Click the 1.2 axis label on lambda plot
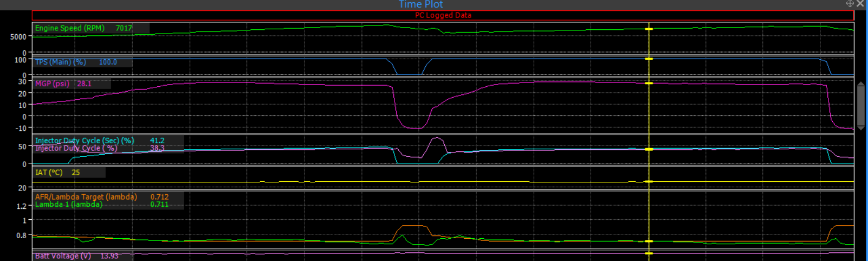This screenshot has width=868, height=261. click(21, 206)
